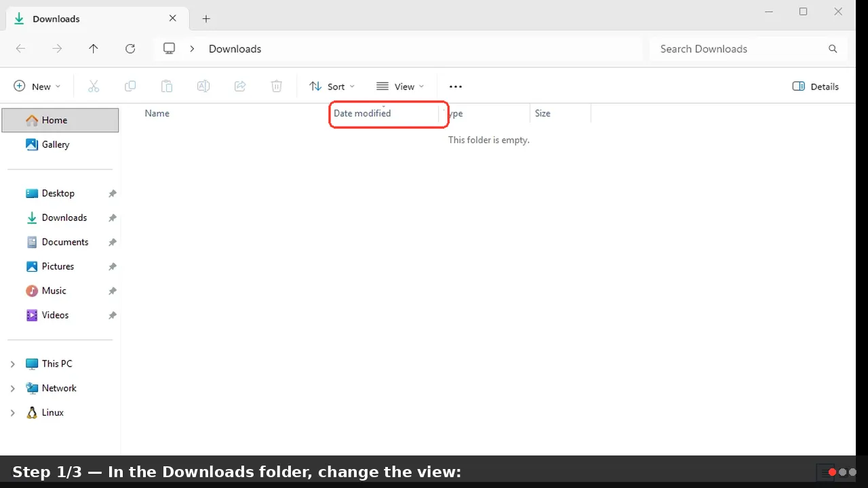The height and width of the screenshot is (488, 868).
Task: Toggle the Details pane
Action: pos(816,86)
